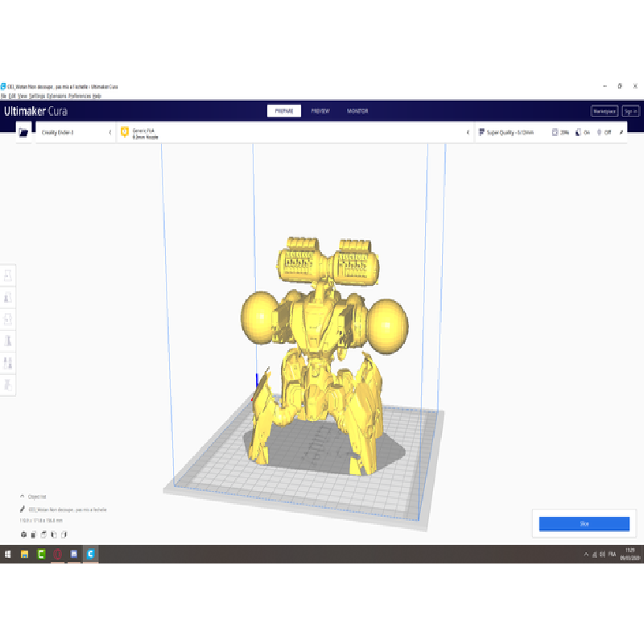The width and height of the screenshot is (644, 644).
Task: Select the Mirror tool in left toolbar
Action: tap(8, 341)
